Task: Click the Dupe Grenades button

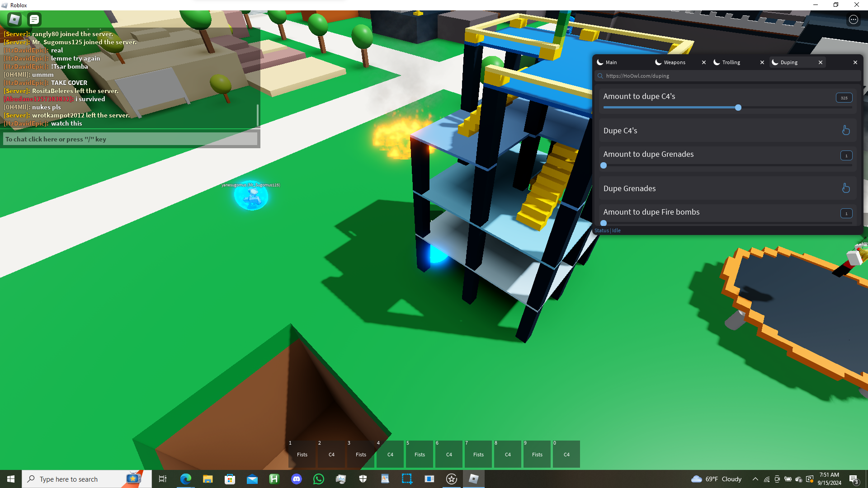Action: pos(728,188)
